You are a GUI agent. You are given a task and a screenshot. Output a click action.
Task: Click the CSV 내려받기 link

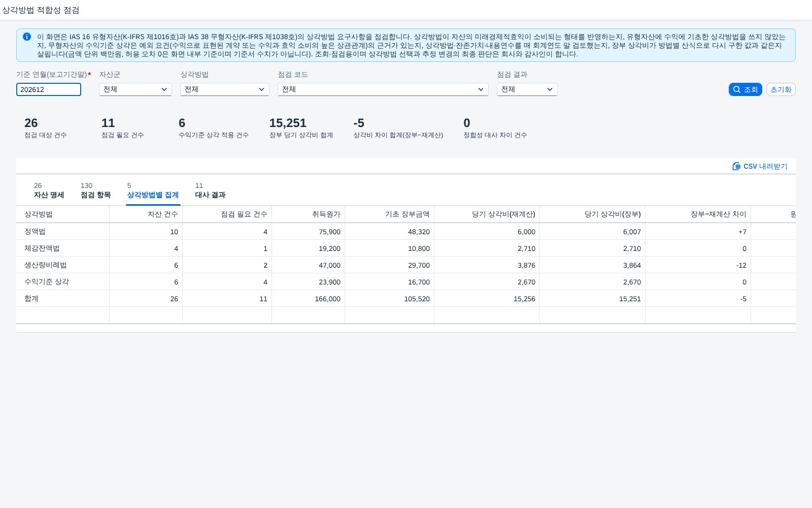point(760,166)
